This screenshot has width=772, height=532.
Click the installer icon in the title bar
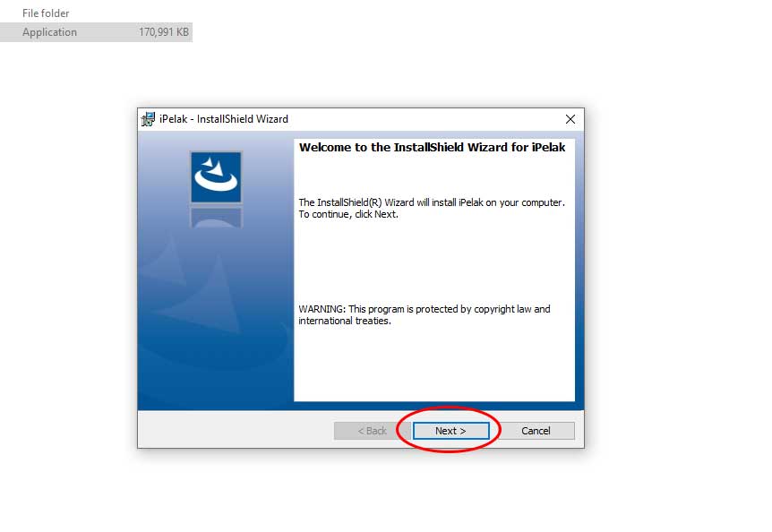(148, 119)
